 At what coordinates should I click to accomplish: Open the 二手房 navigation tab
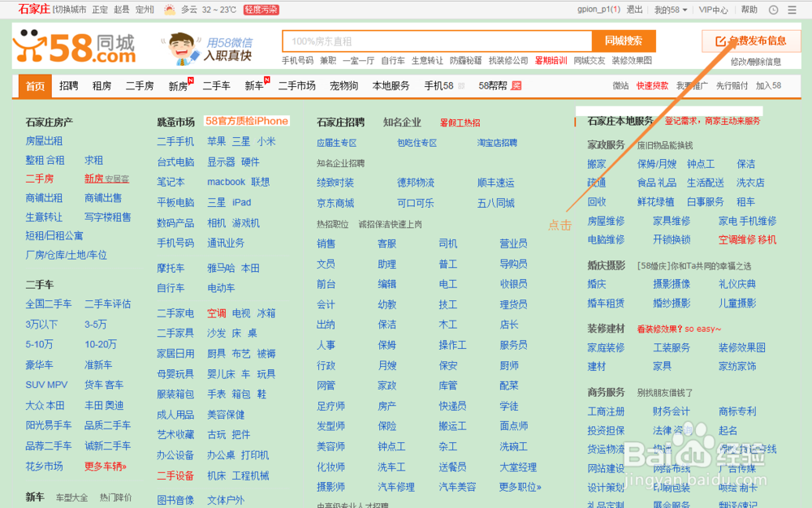(x=140, y=86)
